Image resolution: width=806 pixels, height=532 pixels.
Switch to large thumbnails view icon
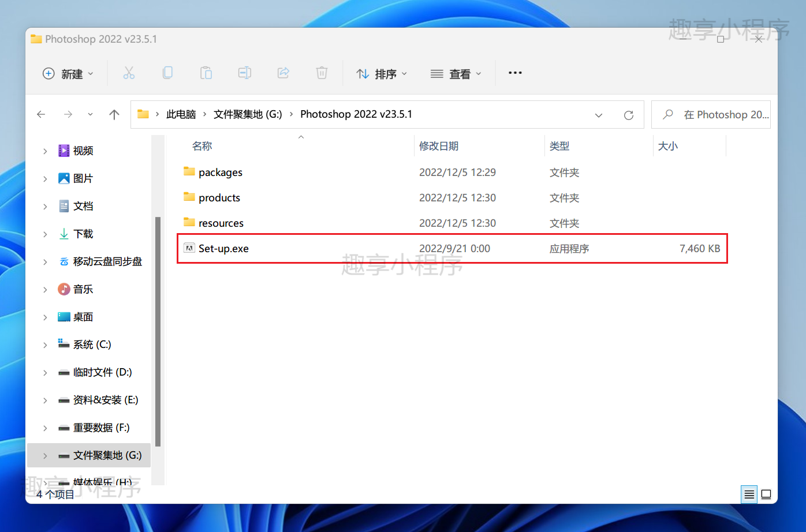tap(766, 494)
